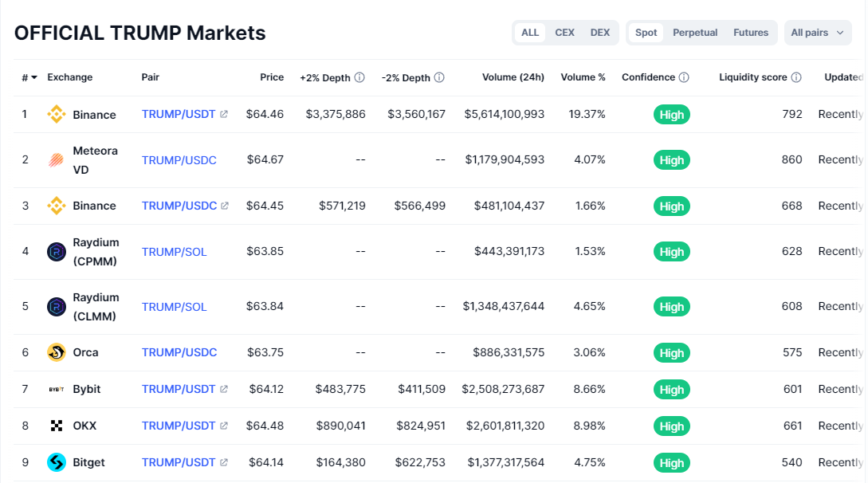Click the Liquidity score info icon
Screen dimensions: 868x483
[796, 77]
